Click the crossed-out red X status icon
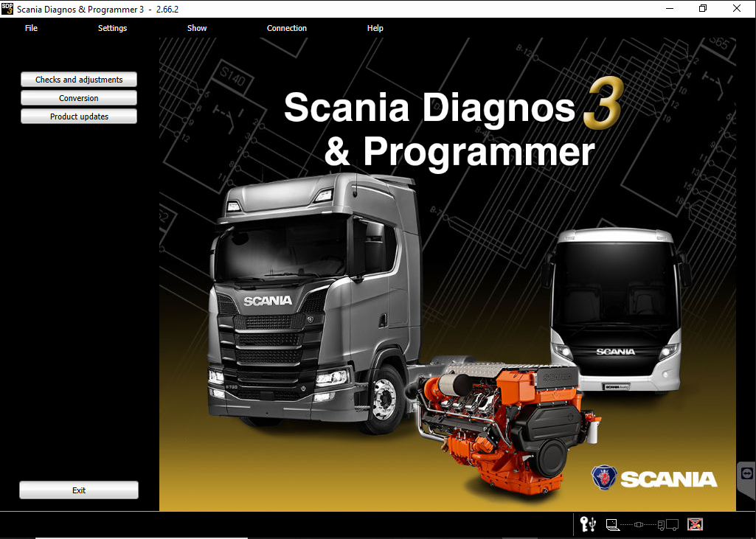 (x=695, y=524)
